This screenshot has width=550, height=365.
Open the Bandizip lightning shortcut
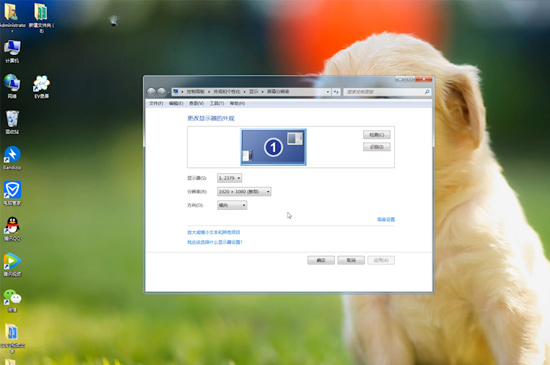[x=12, y=158]
